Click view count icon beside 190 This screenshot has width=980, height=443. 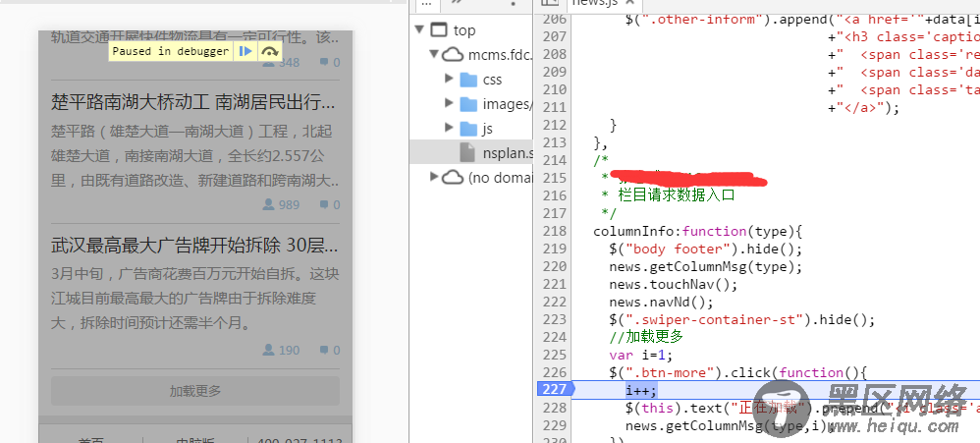point(269,350)
